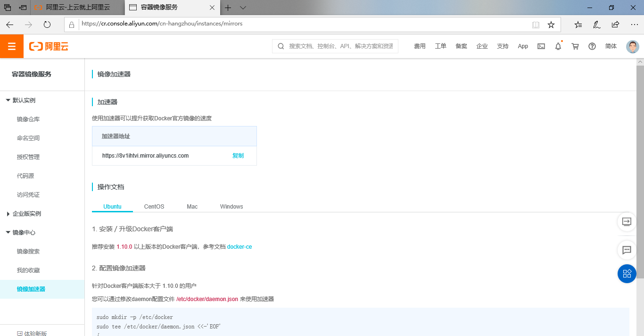Open 备案 in top navigation
Screen dimensions: 644x336
(x=461, y=46)
